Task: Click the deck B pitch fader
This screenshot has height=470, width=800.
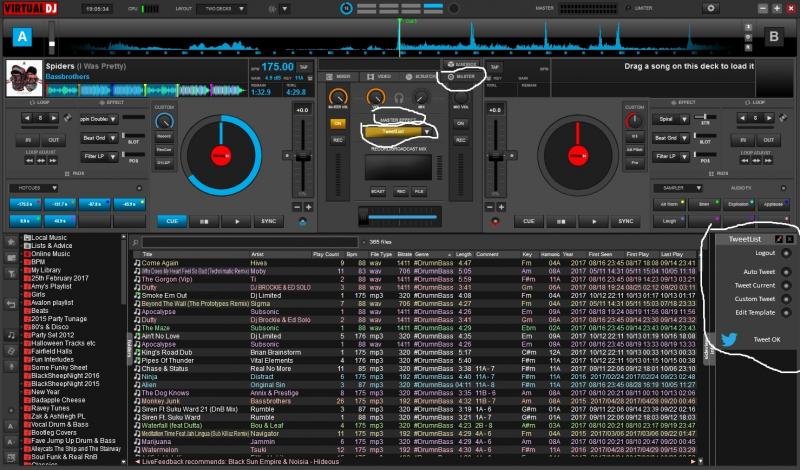Action: pos(495,158)
